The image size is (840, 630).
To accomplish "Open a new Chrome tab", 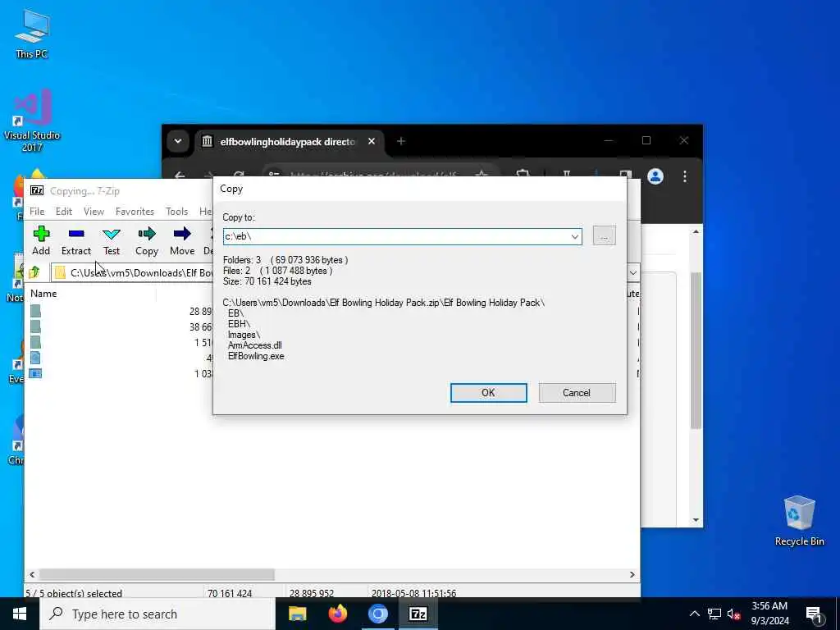I will pos(400,141).
